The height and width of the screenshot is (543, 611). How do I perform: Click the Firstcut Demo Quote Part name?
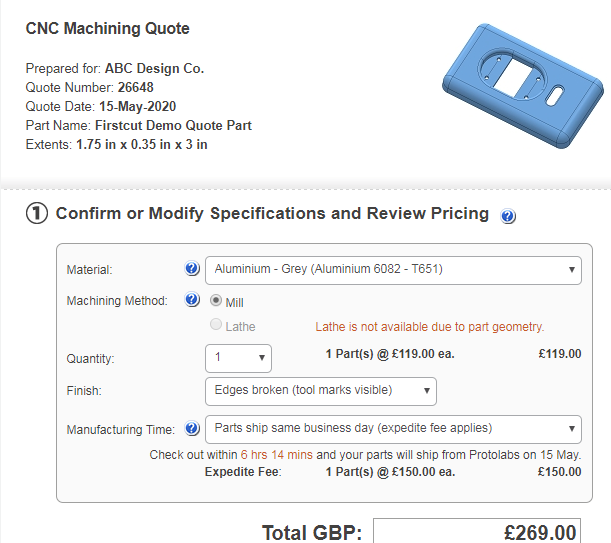[x=173, y=125]
